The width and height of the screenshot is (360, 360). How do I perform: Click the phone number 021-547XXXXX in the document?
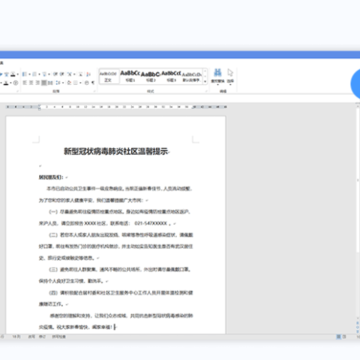pyautogui.click(x=151, y=223)
